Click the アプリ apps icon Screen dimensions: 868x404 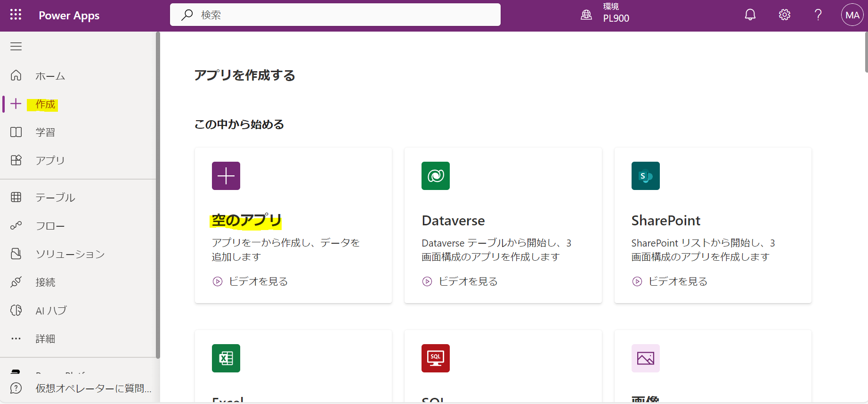click(x=16, y=160)
